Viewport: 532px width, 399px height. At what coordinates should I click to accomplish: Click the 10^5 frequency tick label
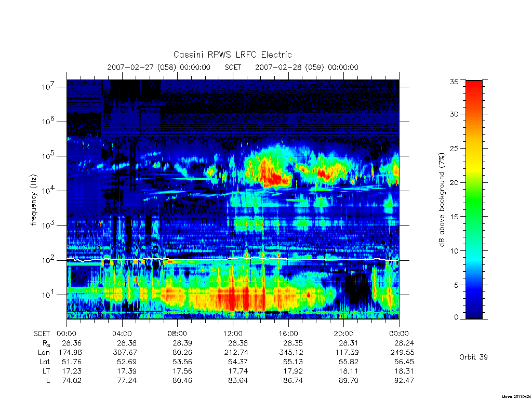tap(49, 156)
